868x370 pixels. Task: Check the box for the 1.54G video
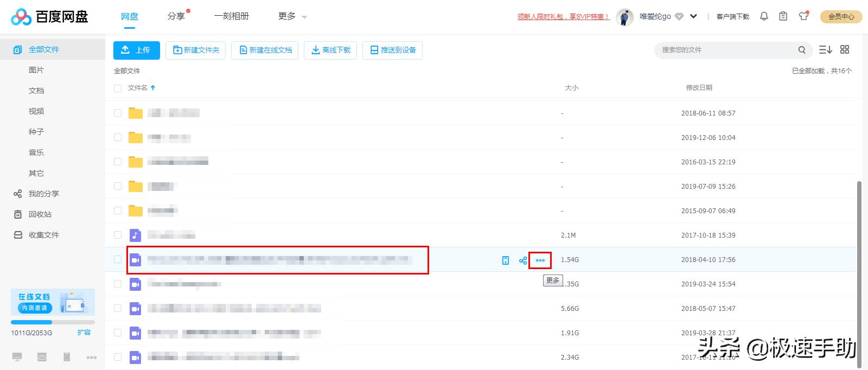click(118, 259)
